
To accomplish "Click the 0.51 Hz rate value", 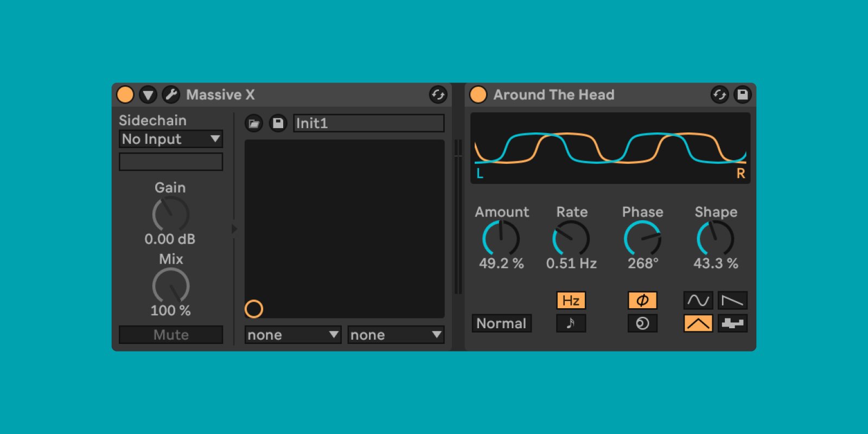I will [x=571, y=264].
